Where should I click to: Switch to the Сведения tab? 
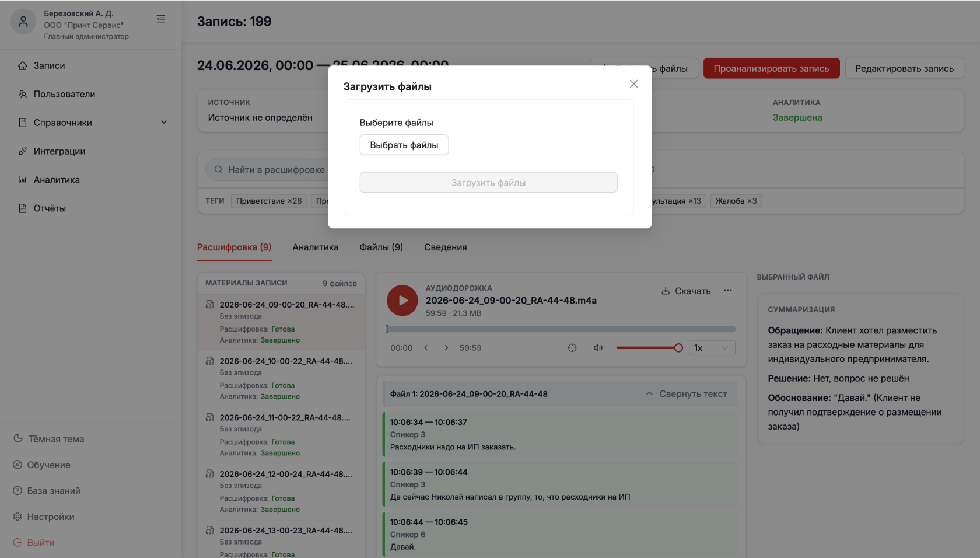[x=445, y=247]
